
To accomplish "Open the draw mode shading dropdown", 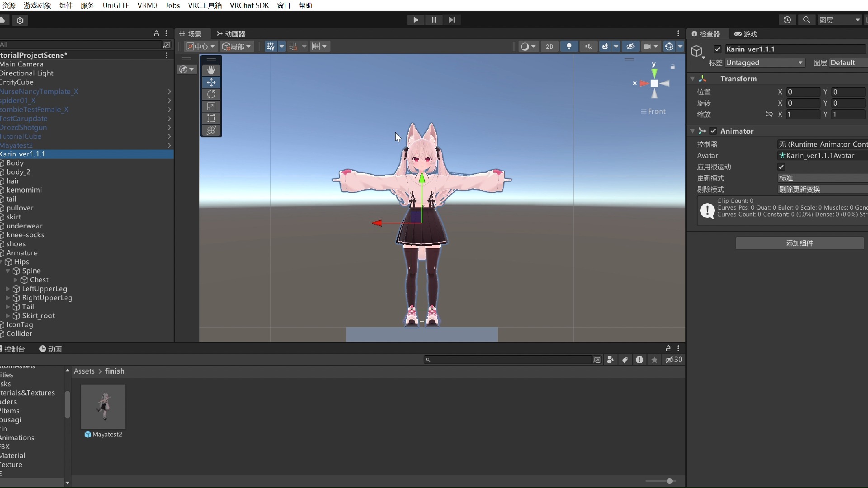I will pos(528,46).
